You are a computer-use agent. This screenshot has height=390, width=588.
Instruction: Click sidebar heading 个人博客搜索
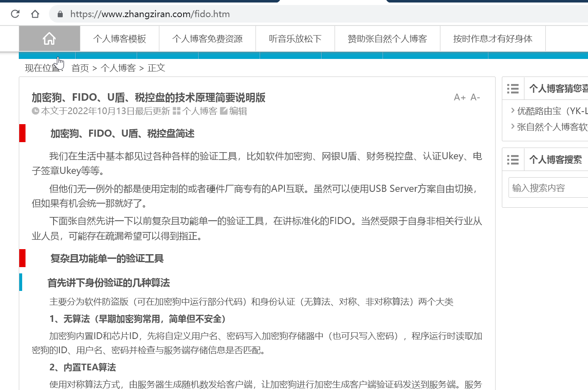click(x=555, y=160)
